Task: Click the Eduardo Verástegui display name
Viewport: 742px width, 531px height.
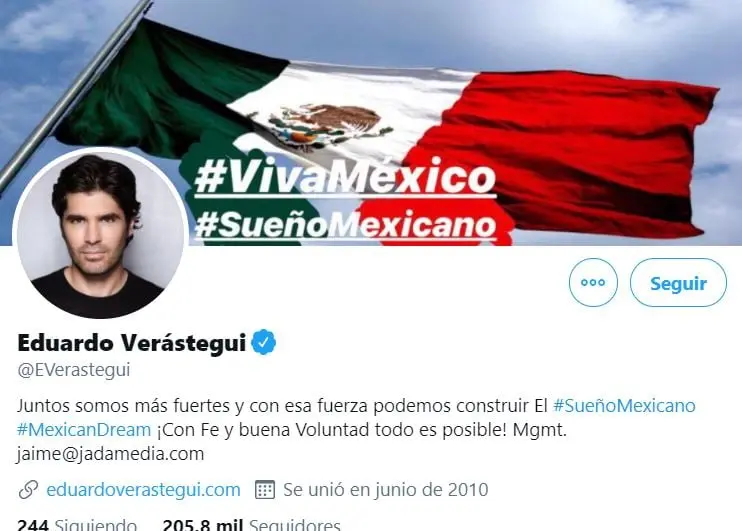Action: click(132, 343)
